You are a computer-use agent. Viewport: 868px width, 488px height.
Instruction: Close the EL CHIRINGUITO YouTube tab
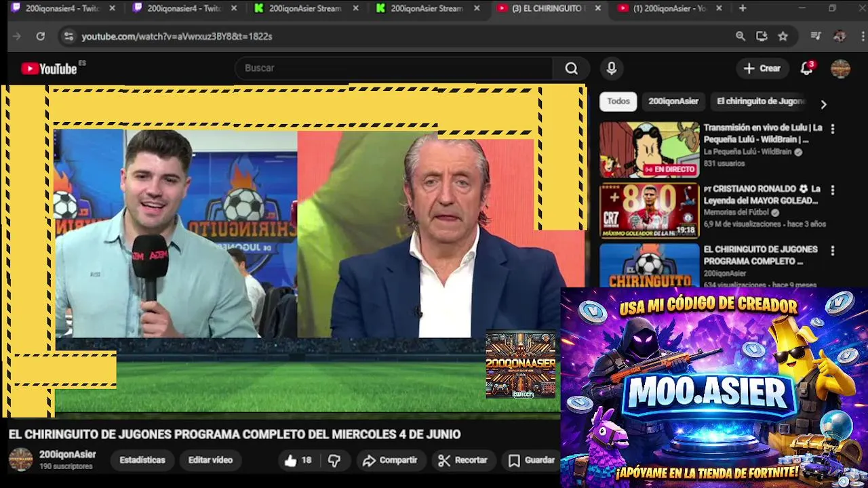point(597,8)
